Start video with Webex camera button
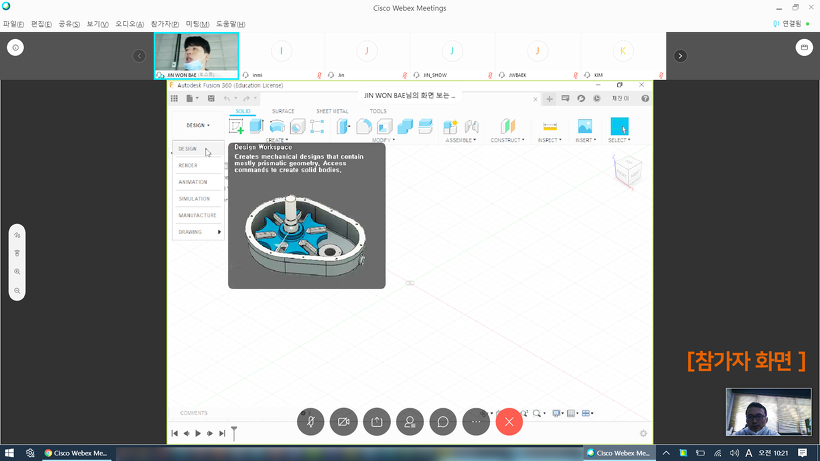Image resolution: width=820 pixels, height=461 pixels. [344, 422]
